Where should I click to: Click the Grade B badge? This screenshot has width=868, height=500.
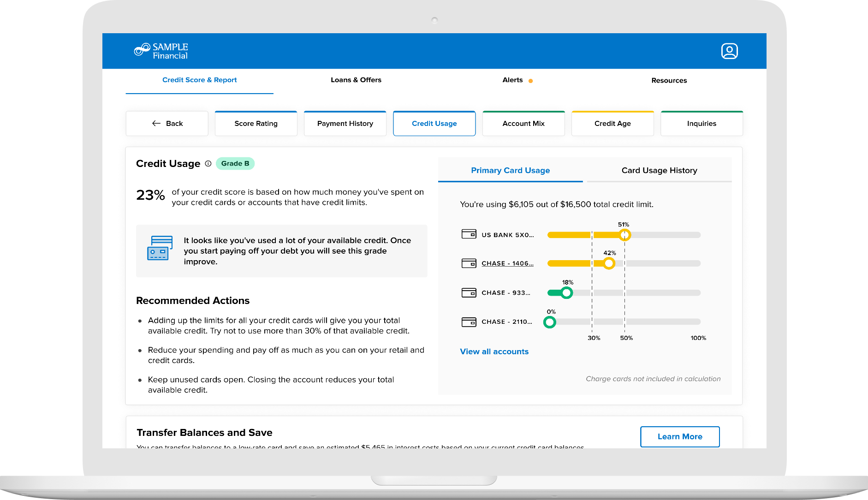tap(235, 164)
